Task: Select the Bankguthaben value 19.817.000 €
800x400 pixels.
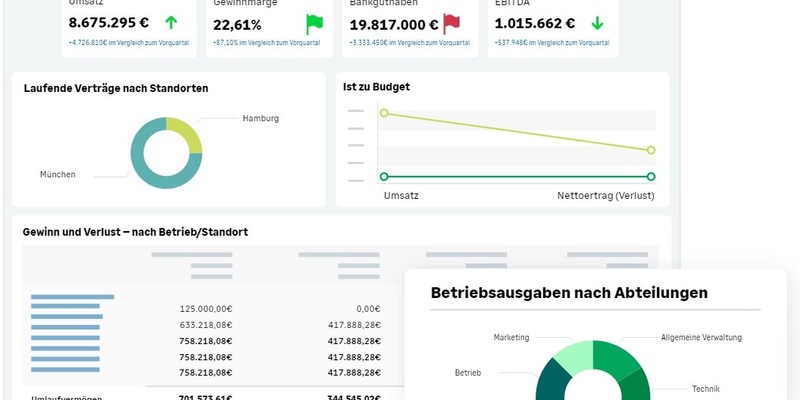Action: click(394, 24)
